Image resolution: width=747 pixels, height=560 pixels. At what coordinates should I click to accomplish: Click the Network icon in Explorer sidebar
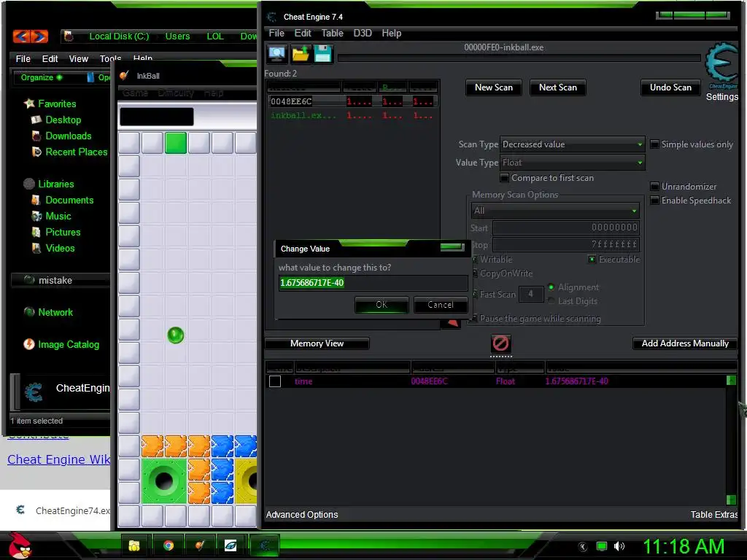point(29,312)
